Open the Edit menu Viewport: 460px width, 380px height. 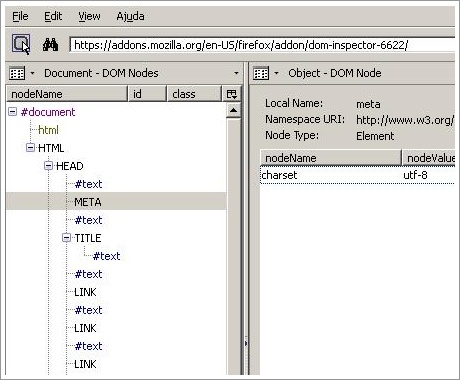pos(53,16)
